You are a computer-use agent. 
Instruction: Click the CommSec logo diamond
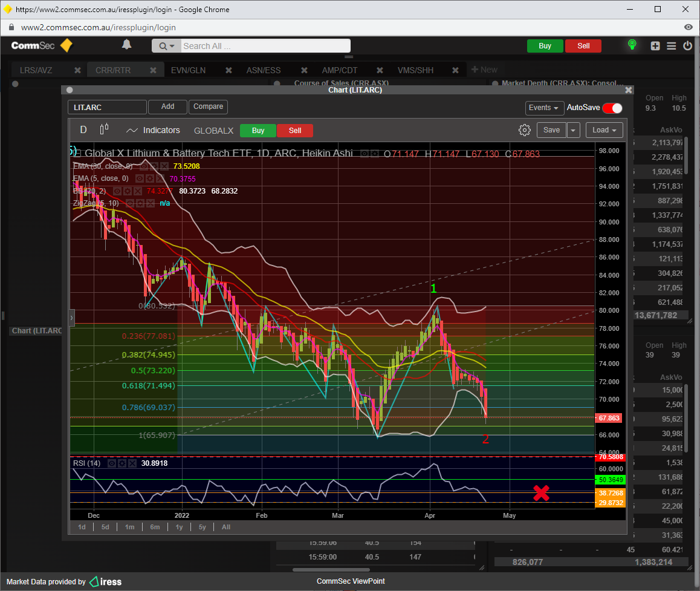(x=66, y=45)
